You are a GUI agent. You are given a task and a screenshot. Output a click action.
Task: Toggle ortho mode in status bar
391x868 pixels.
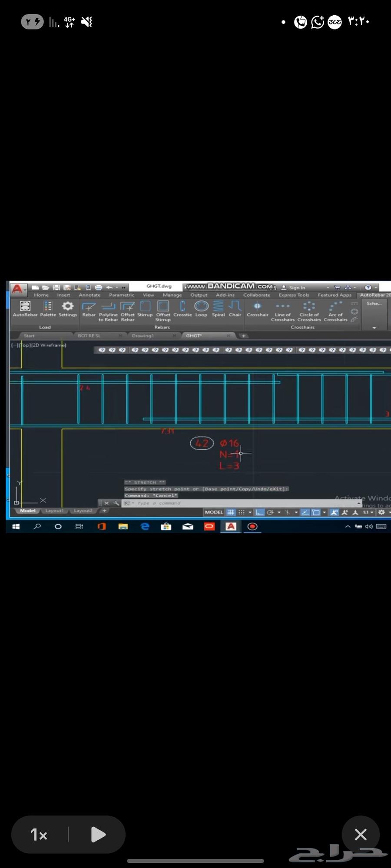[x=259, y=513]
